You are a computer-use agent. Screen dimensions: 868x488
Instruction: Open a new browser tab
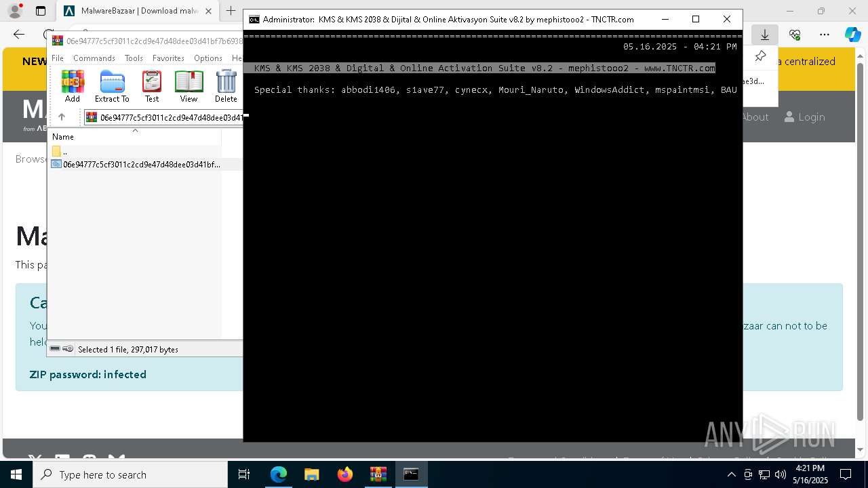point(231,11)
